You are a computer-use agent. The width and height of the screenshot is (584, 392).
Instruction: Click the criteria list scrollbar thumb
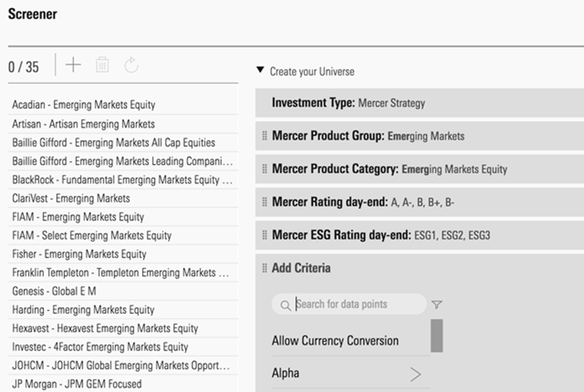[437, 335]
